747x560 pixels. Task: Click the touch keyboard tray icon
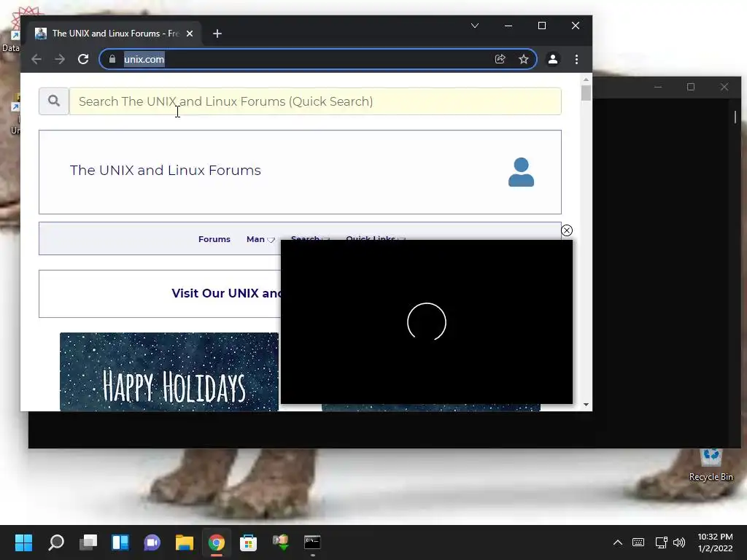pyautogui.click(x=638, y=542)
